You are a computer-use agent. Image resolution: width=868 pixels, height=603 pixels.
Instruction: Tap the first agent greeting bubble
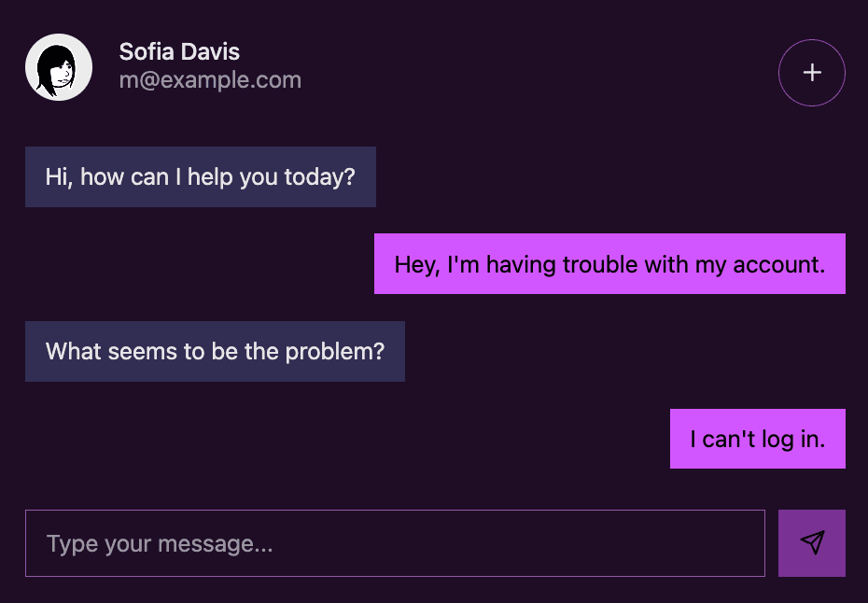pos(201,176)
